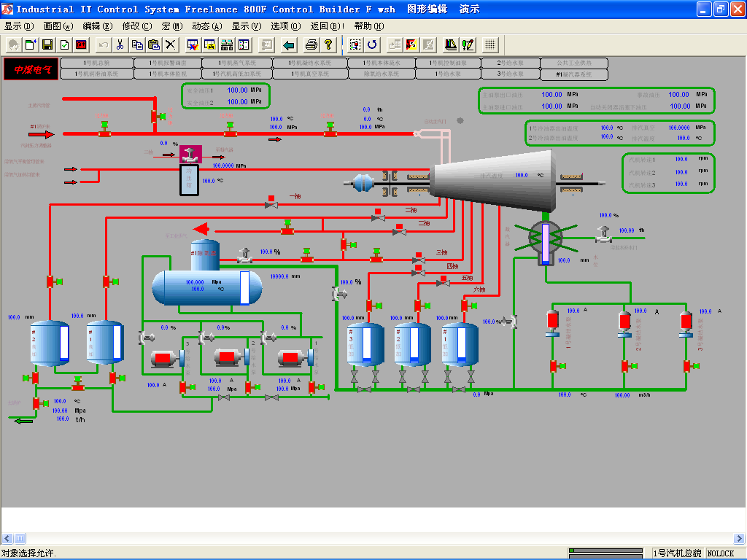Expand the 宏(M) menu

pyautogui.click(x=171, y=26)
